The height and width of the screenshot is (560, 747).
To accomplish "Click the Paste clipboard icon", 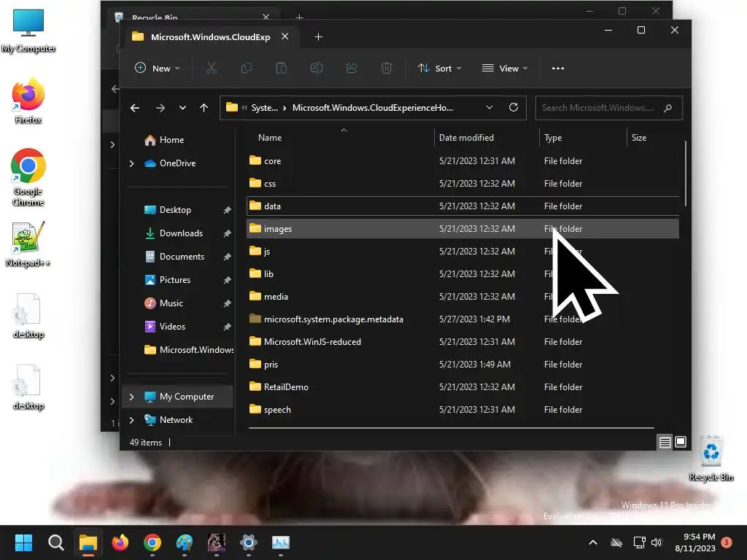I will coord(281,68).
